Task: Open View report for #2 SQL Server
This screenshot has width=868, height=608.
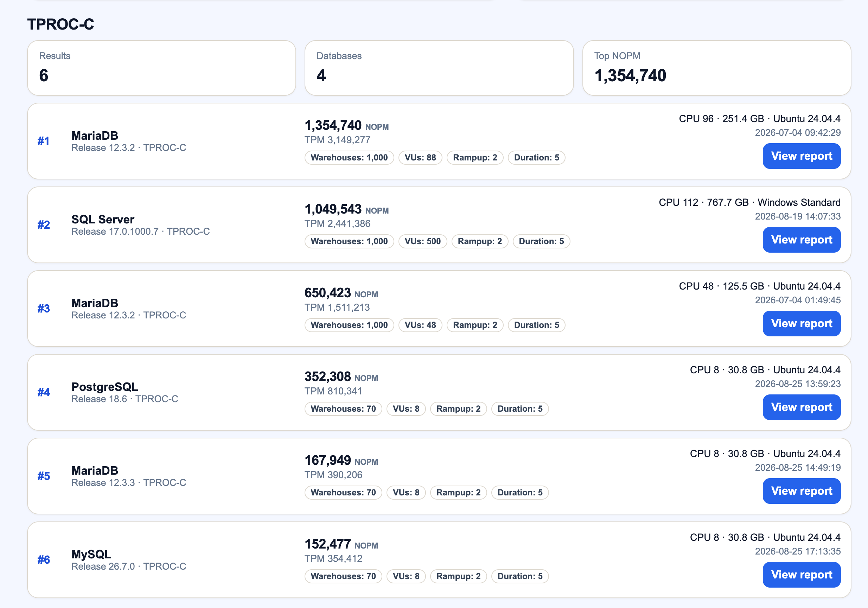Action: (x=802, y=240)
